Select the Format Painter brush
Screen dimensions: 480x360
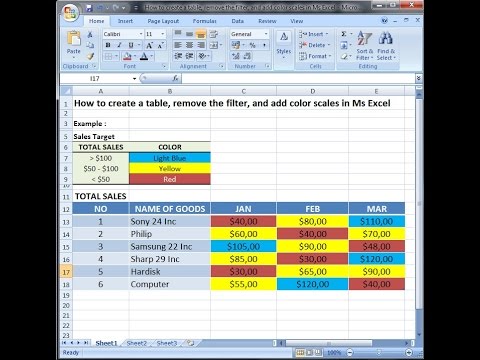click(x=90, y=56)
